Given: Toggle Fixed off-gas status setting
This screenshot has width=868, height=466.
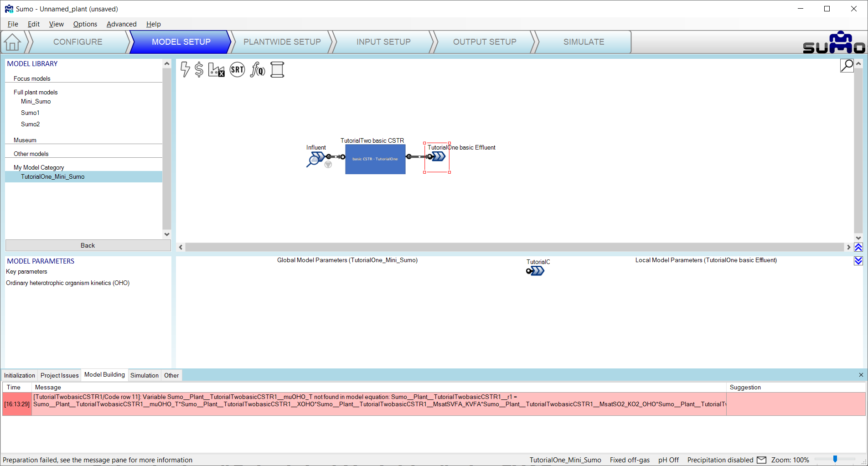Looking at the screenshot, I should [630, 460].
